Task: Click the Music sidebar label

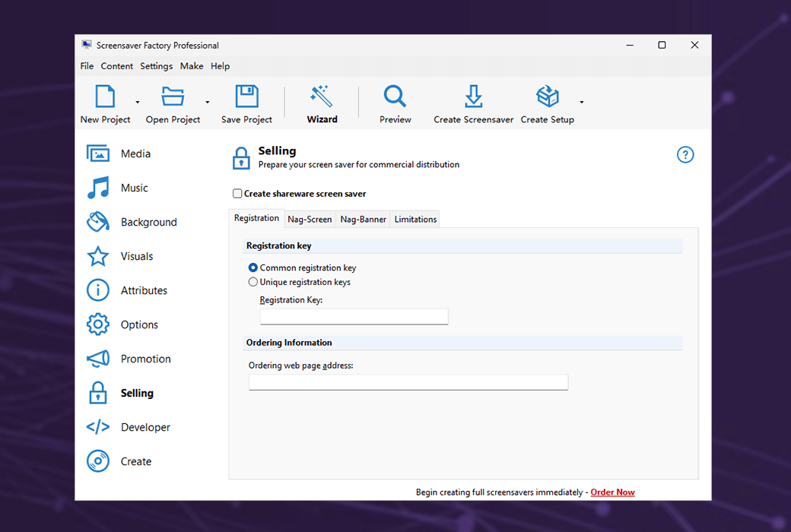Action: pyautogui.click(x=134, y=188)
